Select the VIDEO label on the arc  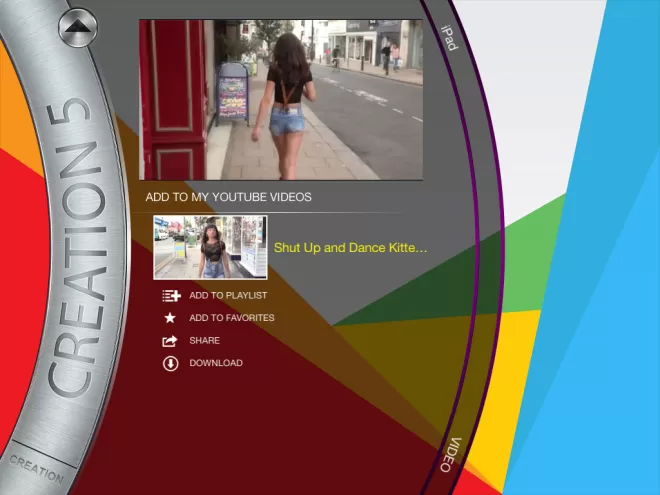[451, 455]
